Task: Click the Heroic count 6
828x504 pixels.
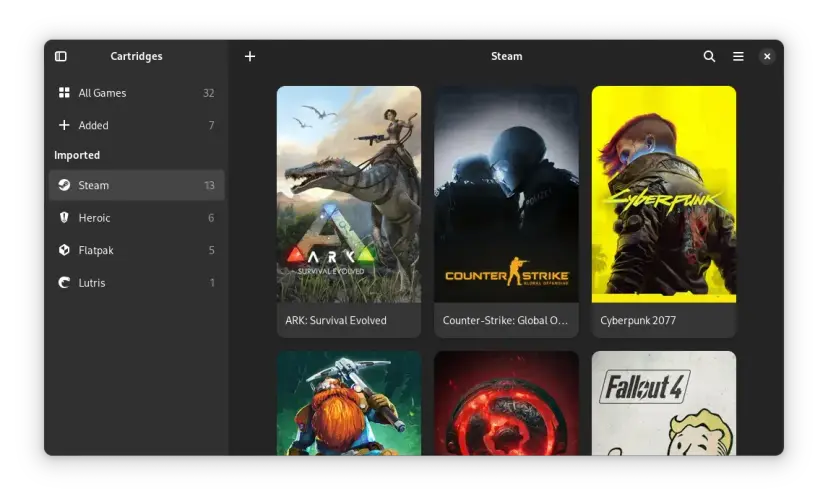Action: 211,218
